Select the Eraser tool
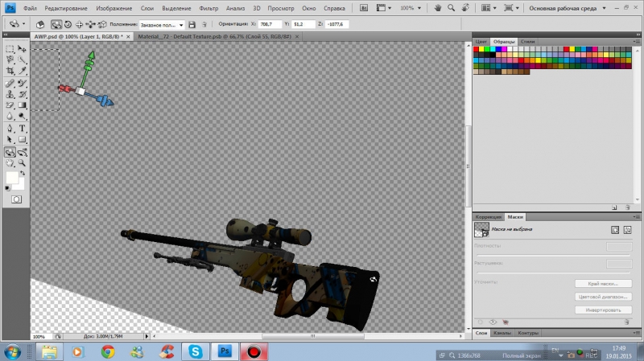 click(x=10, y=105)
